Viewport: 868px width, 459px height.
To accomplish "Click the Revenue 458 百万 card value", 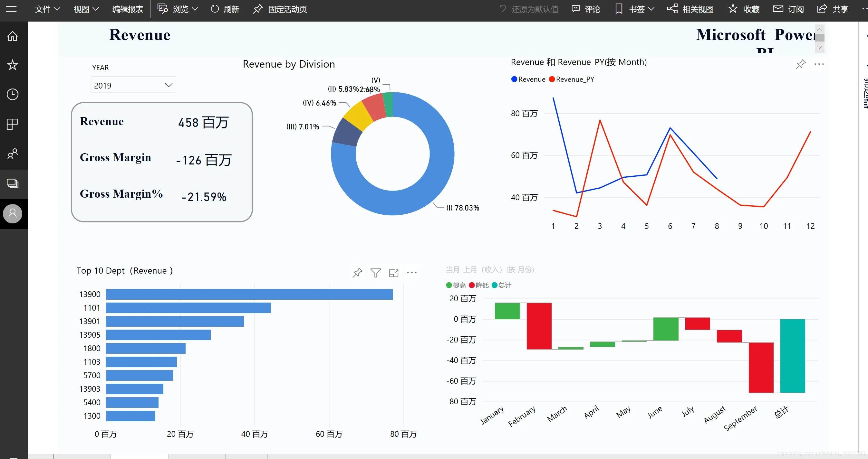I will pos(203,122).
